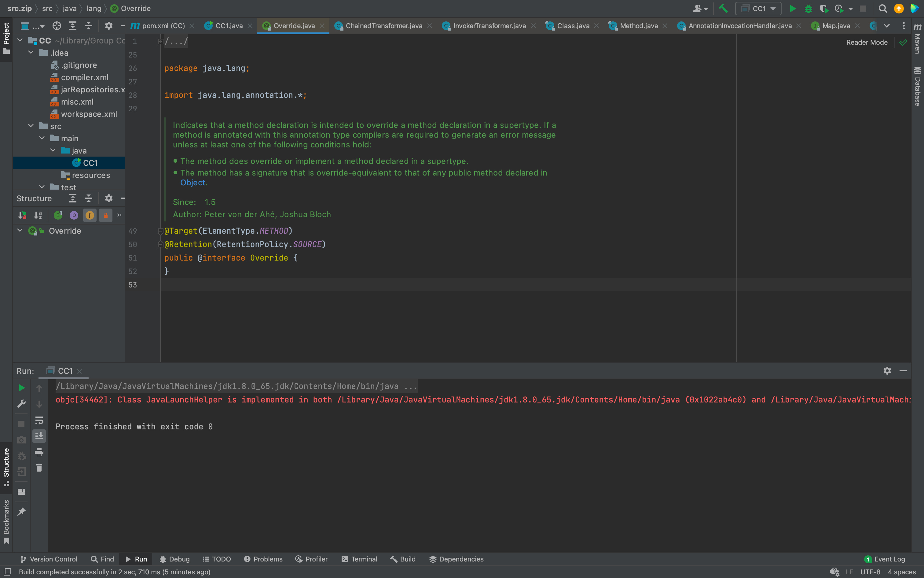Open Problems tool window
The width and height of the screenshot is (924, 578).
[263, 559]
